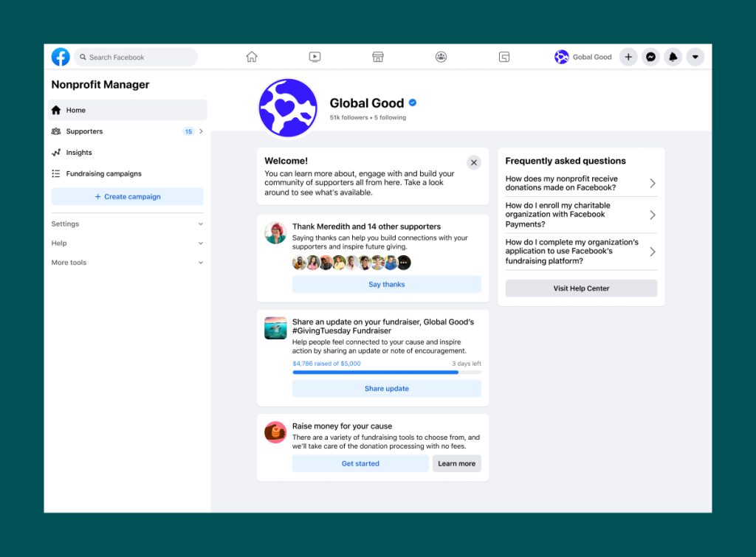
Task: Open the notifications bell
Action: [x=673, y=57]
